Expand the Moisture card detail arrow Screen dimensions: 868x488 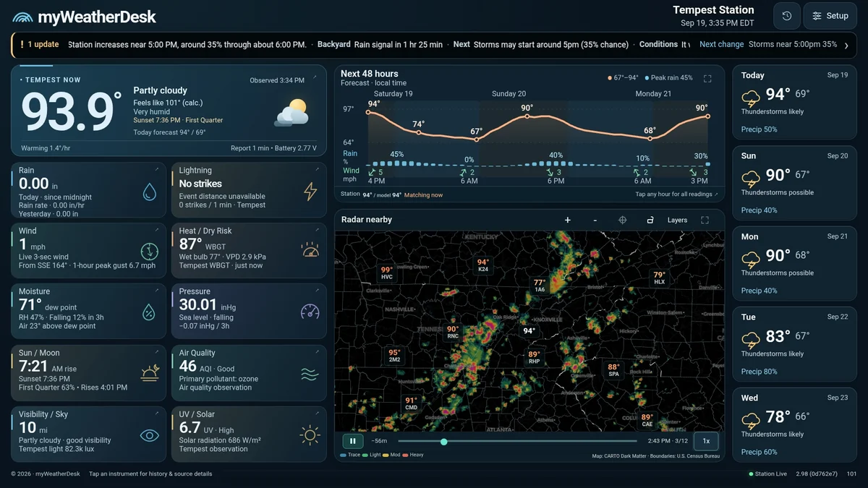[157, 291]
